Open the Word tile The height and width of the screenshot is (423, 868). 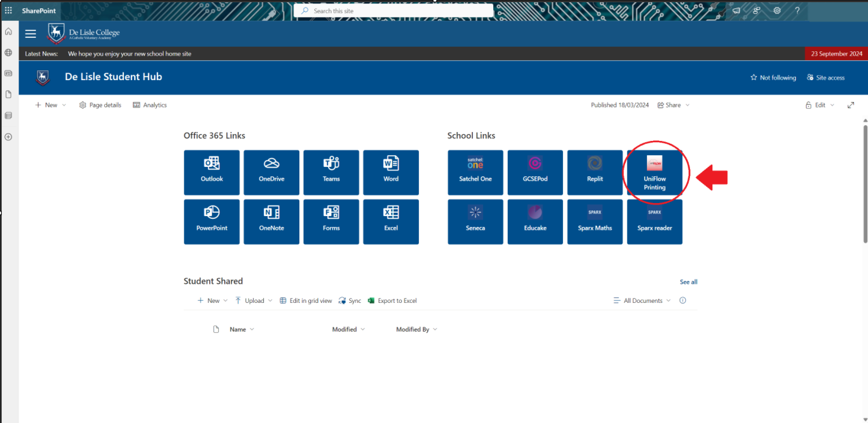(x=391, y=173)
